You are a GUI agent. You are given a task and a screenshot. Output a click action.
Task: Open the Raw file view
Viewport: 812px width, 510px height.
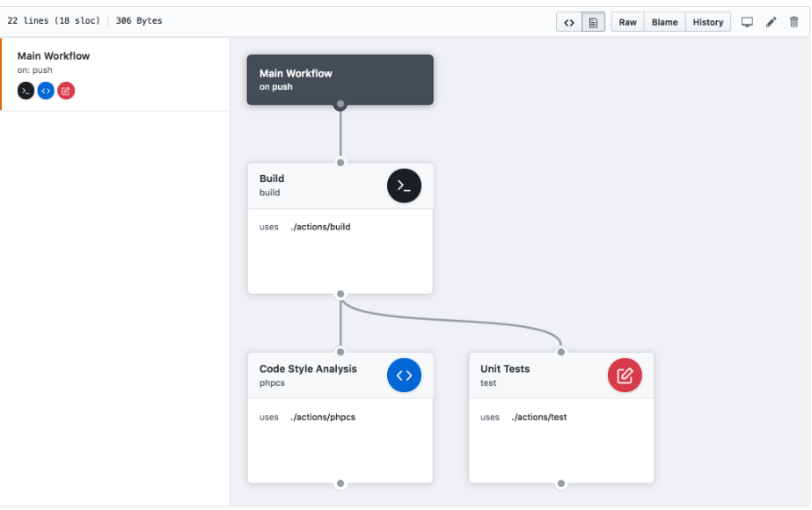(626, 21)
